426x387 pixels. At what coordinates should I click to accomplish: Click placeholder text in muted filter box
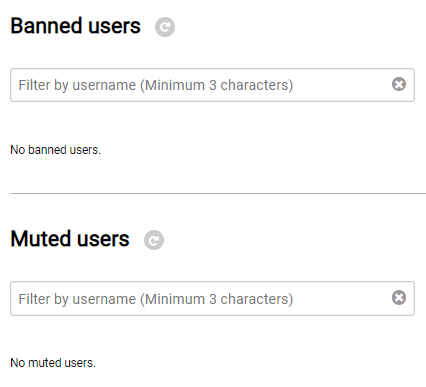[x=156, y=299]
